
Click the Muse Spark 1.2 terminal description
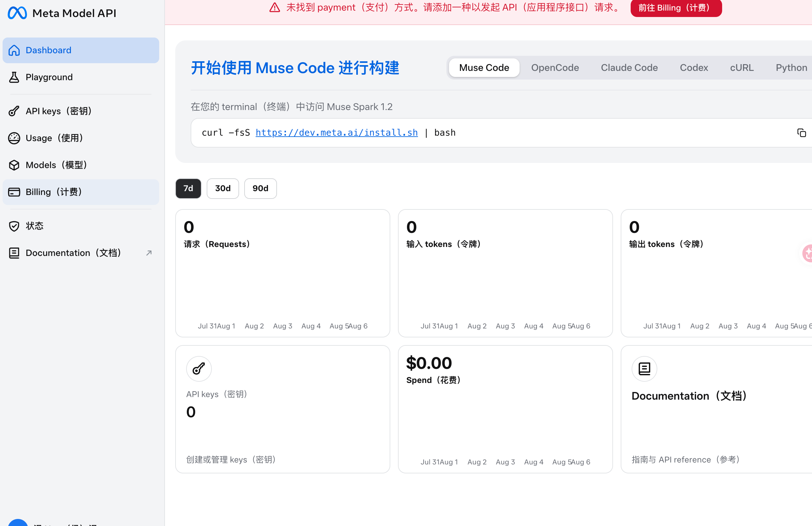[x=292, y=107]
